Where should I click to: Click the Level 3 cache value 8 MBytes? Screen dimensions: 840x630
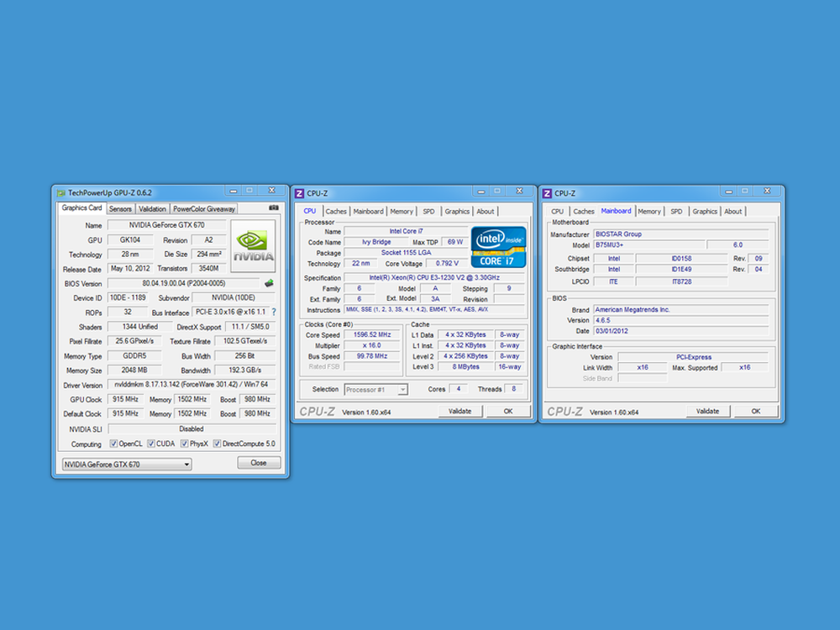465,367
